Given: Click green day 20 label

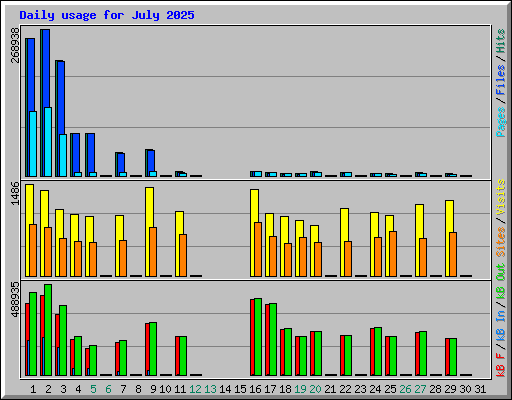Looking at the screenshot, I should point(315,389).
